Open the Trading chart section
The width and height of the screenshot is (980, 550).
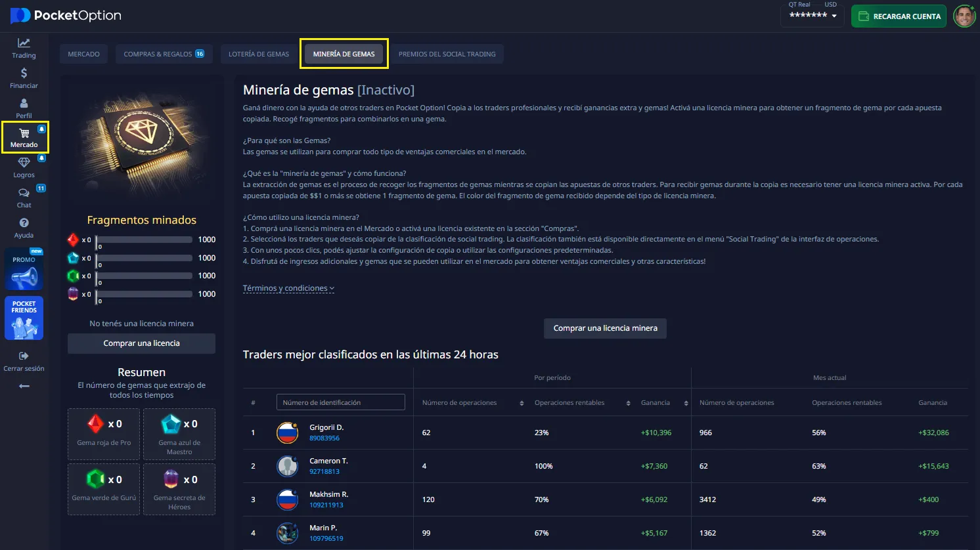(x=24, y=48)
